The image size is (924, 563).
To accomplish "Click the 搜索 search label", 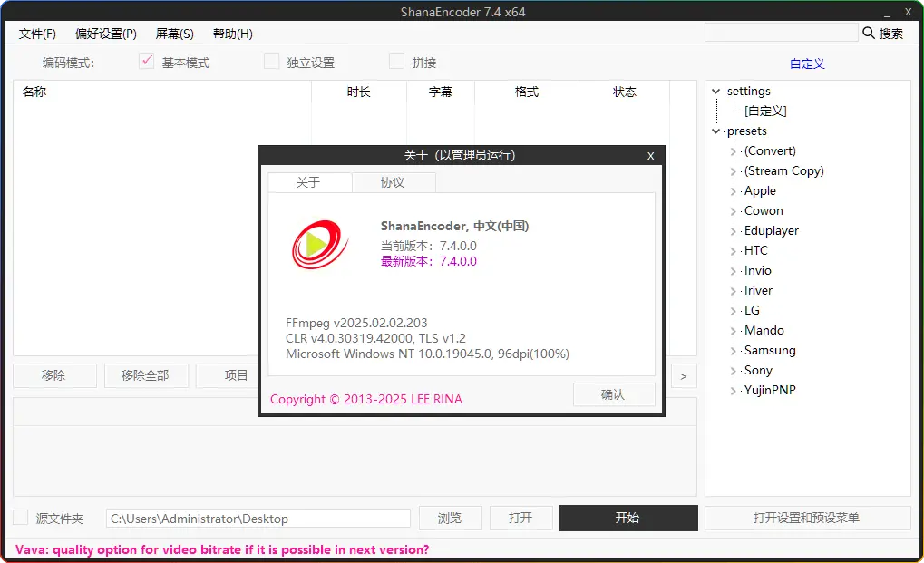I will coord(891,34).
